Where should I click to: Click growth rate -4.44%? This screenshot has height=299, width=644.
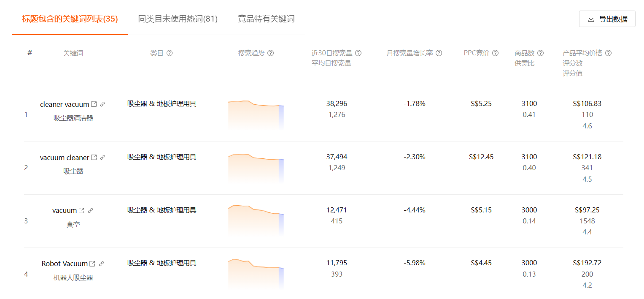coord(414,210)
